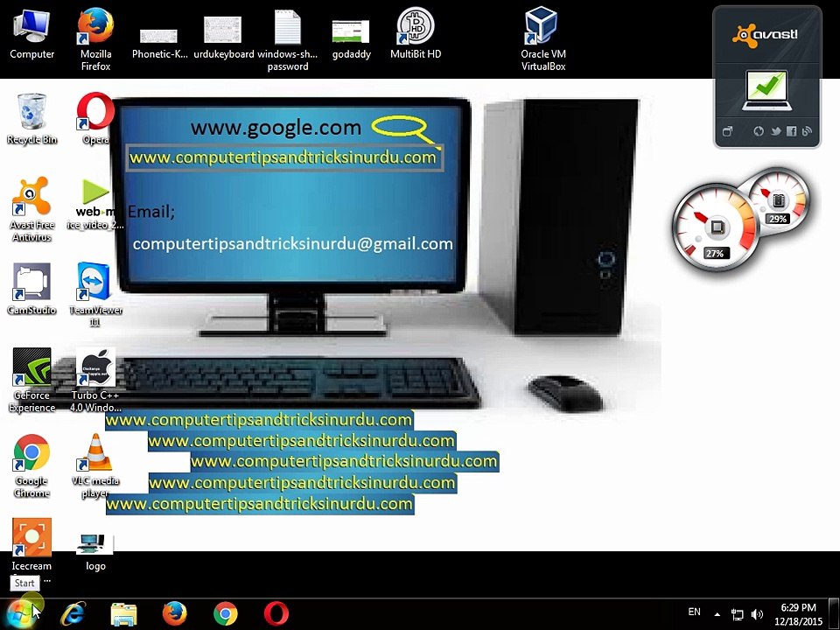Screen dimensions: 840x630
Task: Show hidden tray icons arrow
Action: coord(717,614)
